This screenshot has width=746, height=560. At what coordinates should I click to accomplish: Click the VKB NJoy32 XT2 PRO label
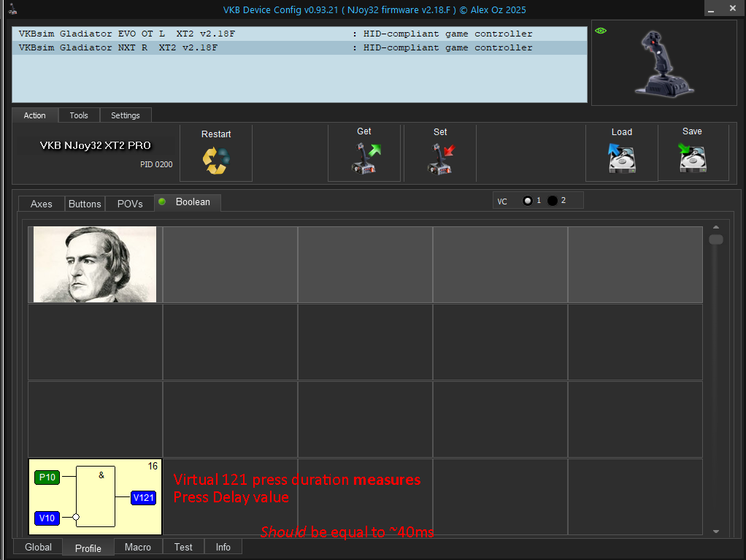coord(95,145)
